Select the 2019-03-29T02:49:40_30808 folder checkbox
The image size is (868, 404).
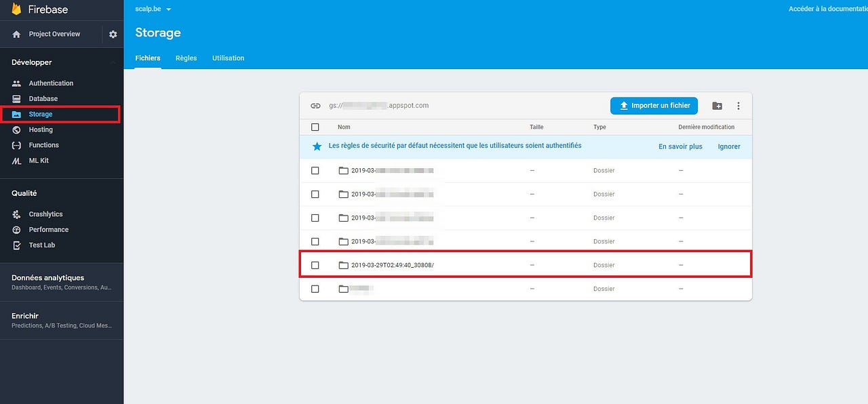(x=315, y=265)
